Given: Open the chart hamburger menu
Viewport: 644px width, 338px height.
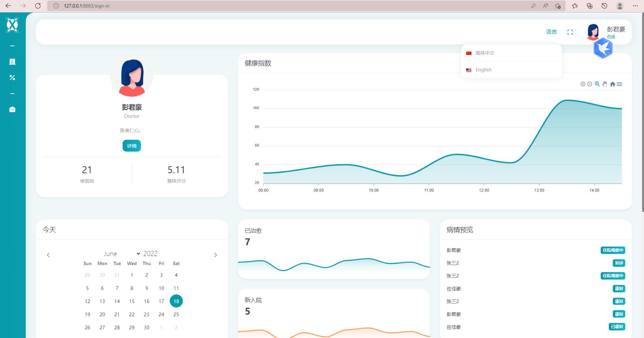Looking at the screenshot, I should pos(619,84).
